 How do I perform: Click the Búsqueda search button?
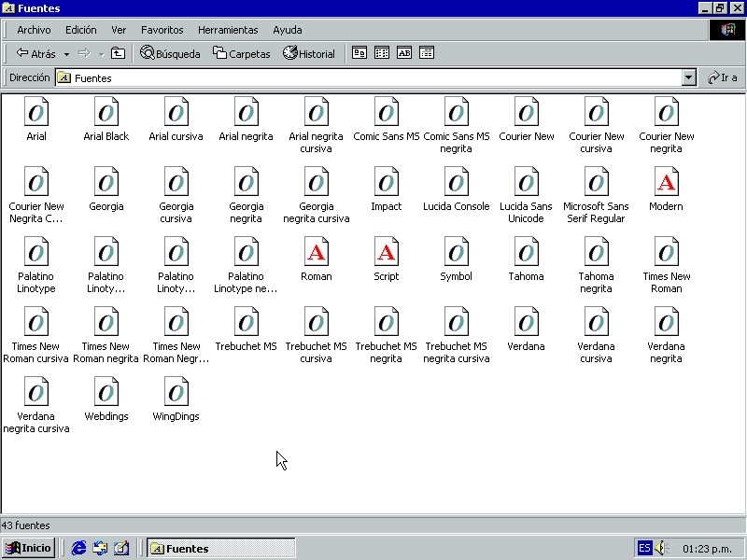click(x=170, y=54)
